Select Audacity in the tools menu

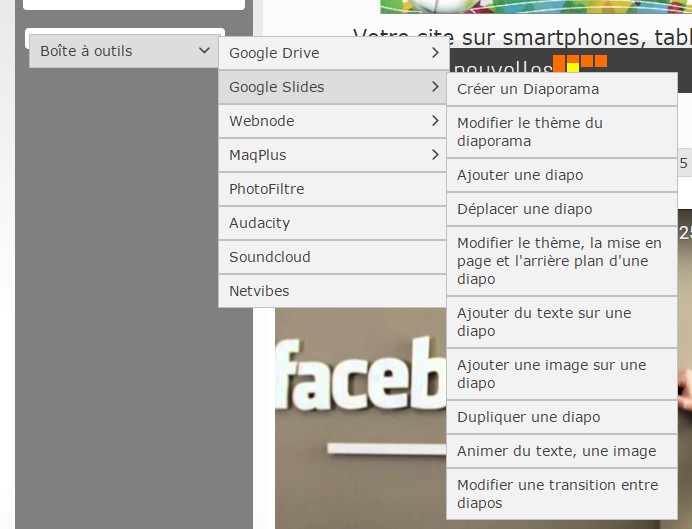click(x=332, y=223)
